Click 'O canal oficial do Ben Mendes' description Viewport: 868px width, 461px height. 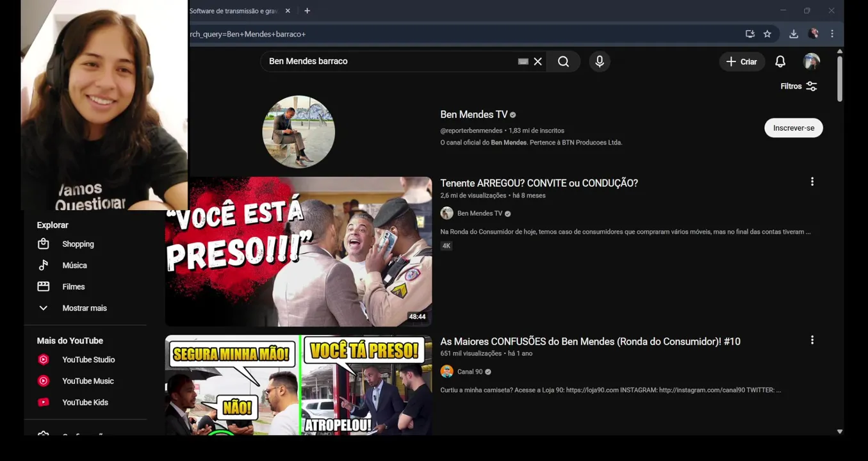[x=531, y=143]
